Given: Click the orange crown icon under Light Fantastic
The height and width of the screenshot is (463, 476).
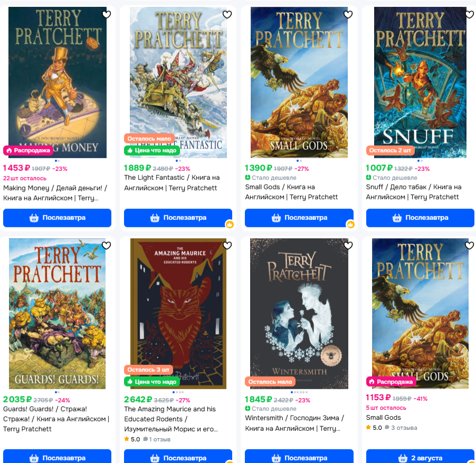Looking at the screenshot, I should (x=230, y=225).
